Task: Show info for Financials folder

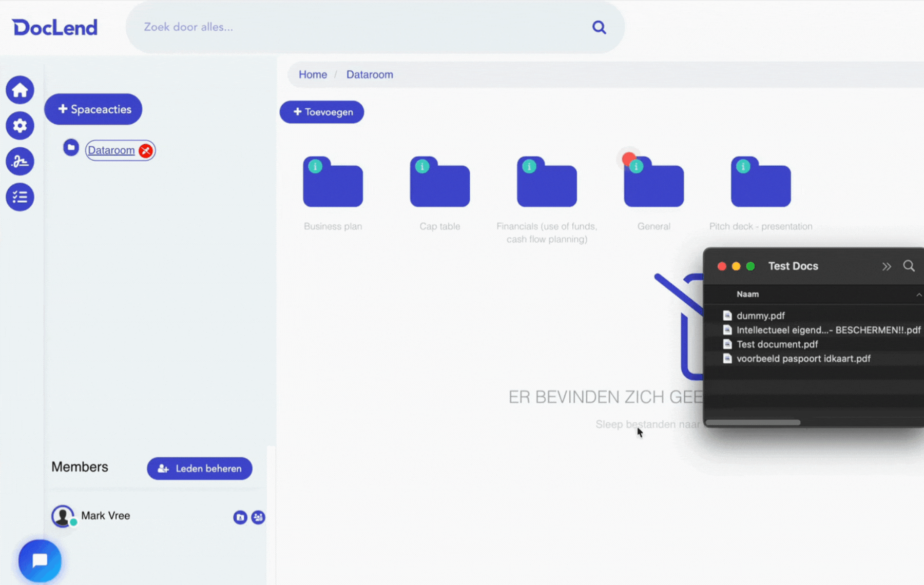Action: pyautogui.click(x=529, y=166)
